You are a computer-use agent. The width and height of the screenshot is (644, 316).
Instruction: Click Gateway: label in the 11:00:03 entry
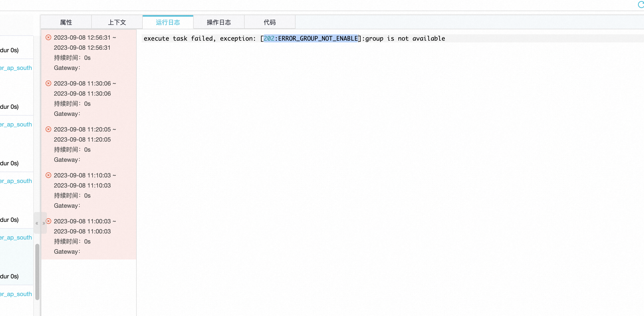tap(67, 252)
